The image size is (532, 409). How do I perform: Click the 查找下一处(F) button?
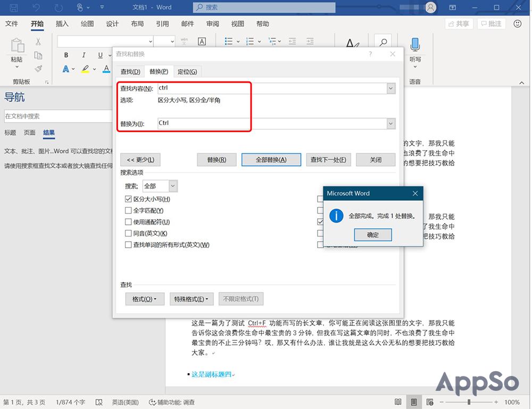coord(328,160)
